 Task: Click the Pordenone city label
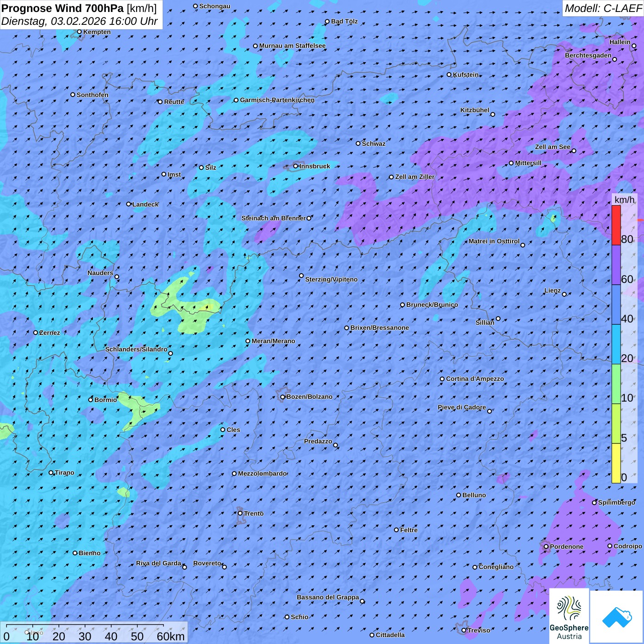tap(567, 546)
